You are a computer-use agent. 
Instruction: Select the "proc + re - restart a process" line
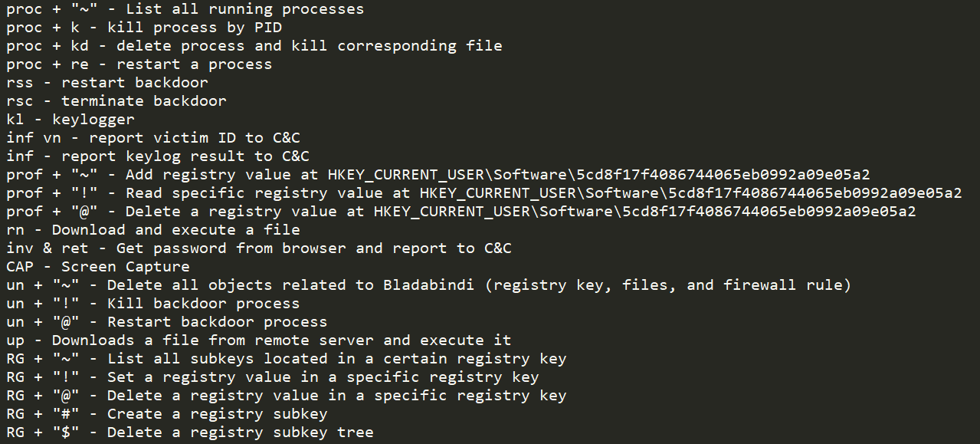click(x=139, y=64)
